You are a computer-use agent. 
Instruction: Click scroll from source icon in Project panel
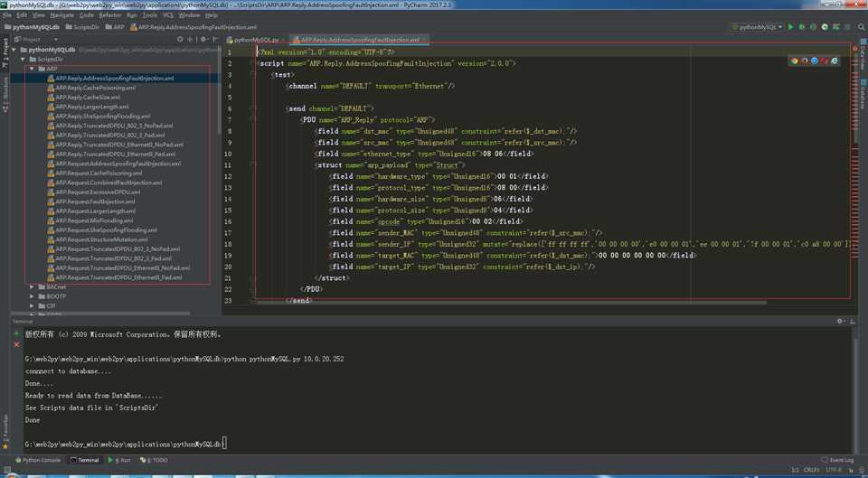click(180, 39)
